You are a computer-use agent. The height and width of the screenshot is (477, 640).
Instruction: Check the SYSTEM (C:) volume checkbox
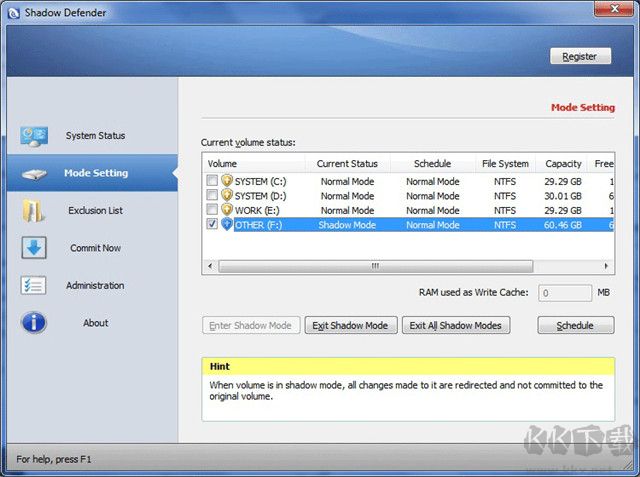pos(212,180)
